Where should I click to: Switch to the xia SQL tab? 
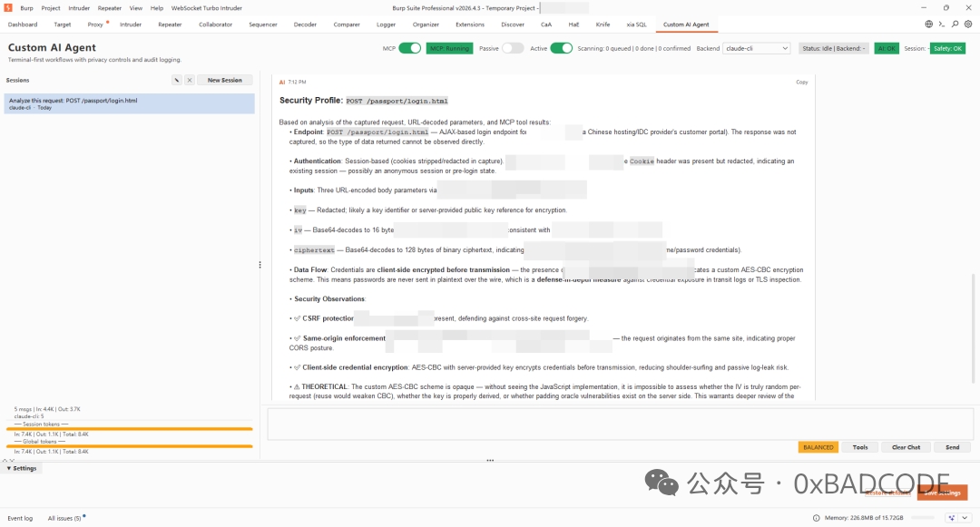pyautogui.click(x=636, y=24)
